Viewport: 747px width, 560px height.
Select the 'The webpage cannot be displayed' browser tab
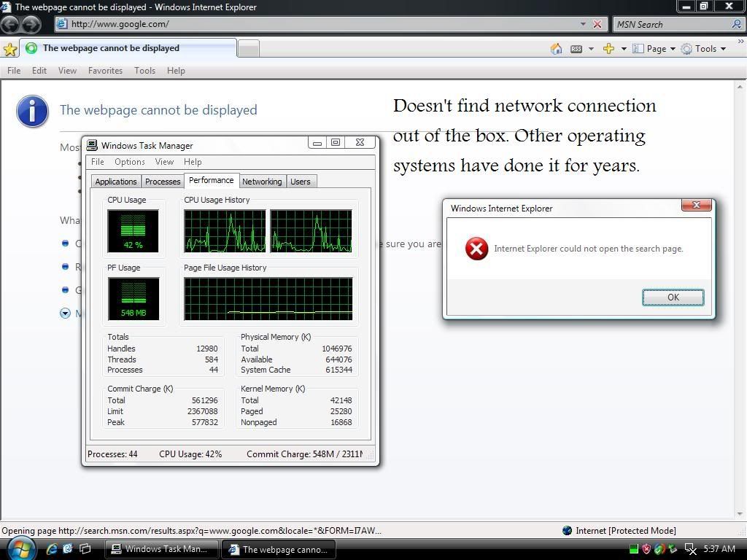click(128, 48)
